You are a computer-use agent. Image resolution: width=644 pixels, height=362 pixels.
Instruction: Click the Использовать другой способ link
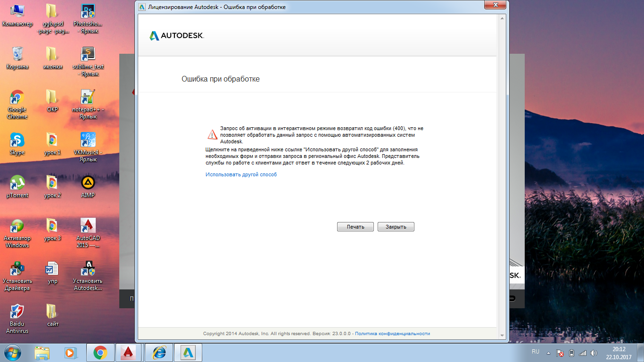point(241,174)
